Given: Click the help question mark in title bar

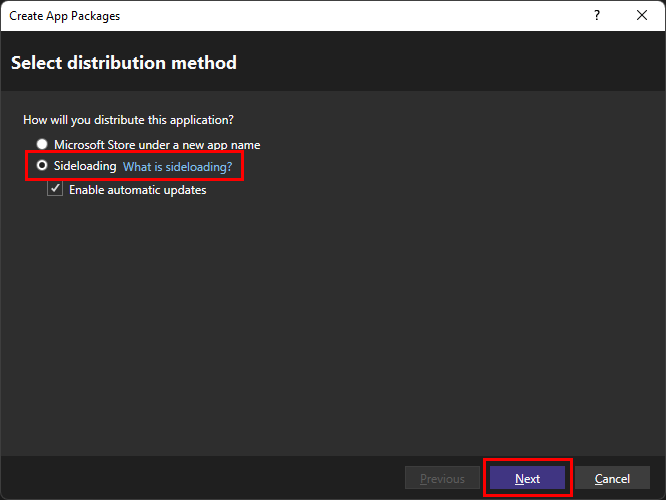Looking at the screenshot, I should click(597, 16).
